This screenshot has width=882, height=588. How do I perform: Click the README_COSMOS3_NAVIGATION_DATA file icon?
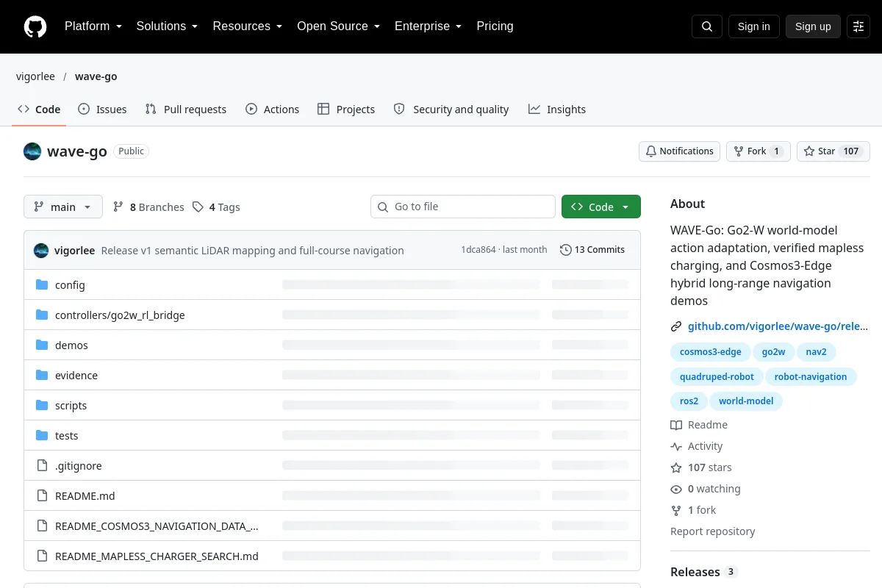(x=42, y=526)
